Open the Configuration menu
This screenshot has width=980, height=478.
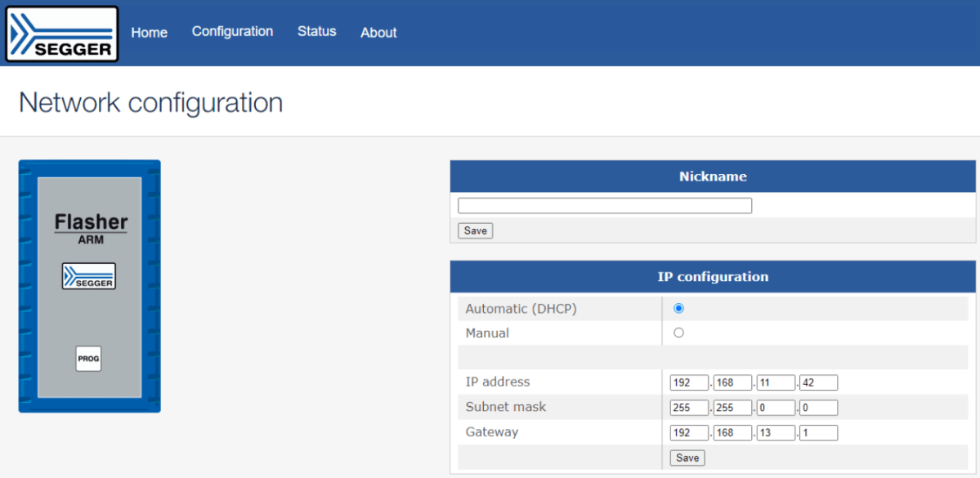pos(232,32)
